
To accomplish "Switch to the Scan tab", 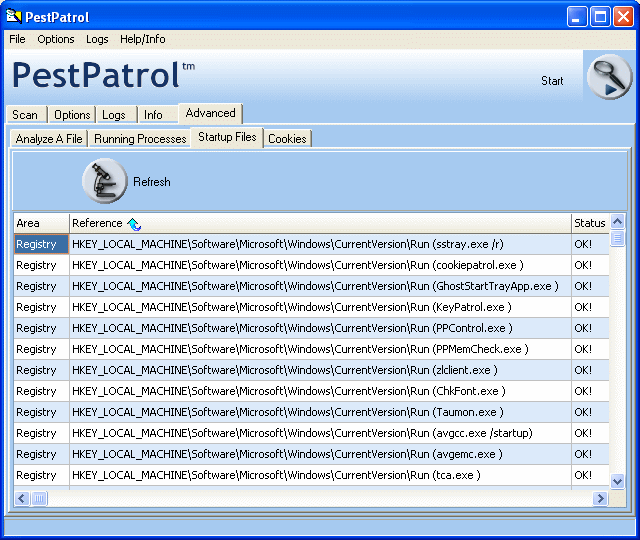I will [26, 115].
